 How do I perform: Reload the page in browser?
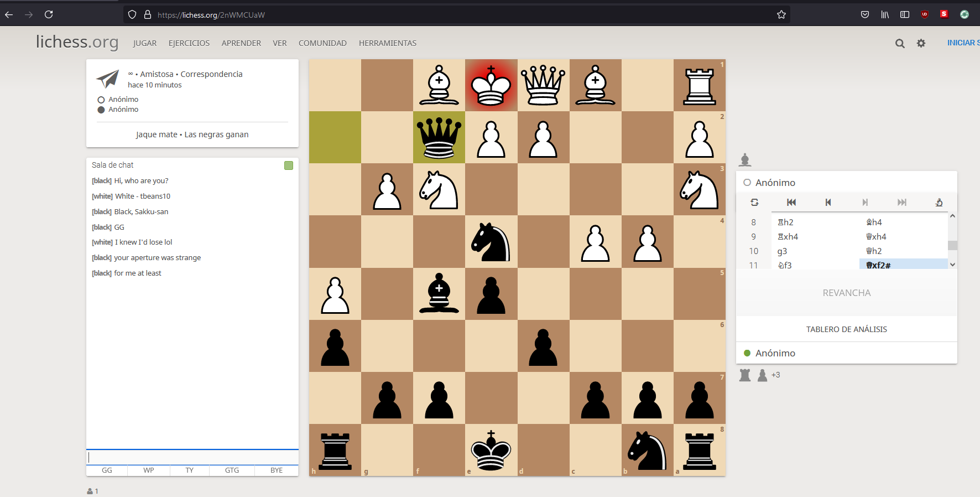49,15
